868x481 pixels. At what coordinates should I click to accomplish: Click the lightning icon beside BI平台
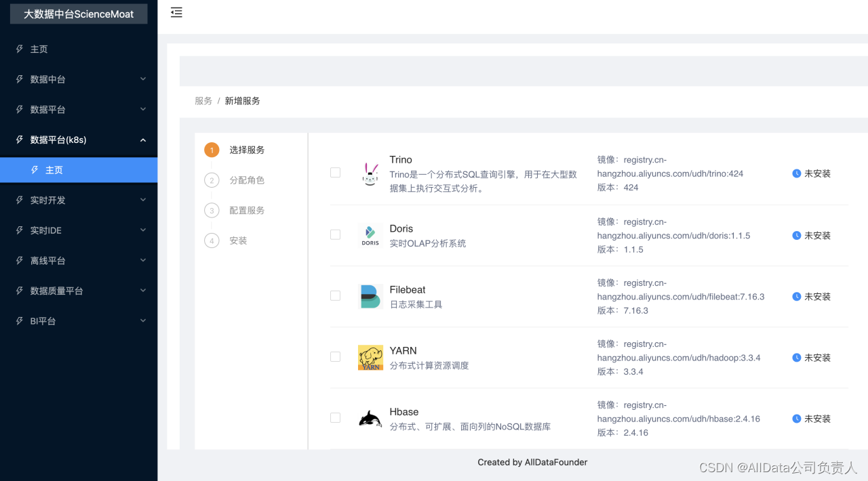click(20, 321)
